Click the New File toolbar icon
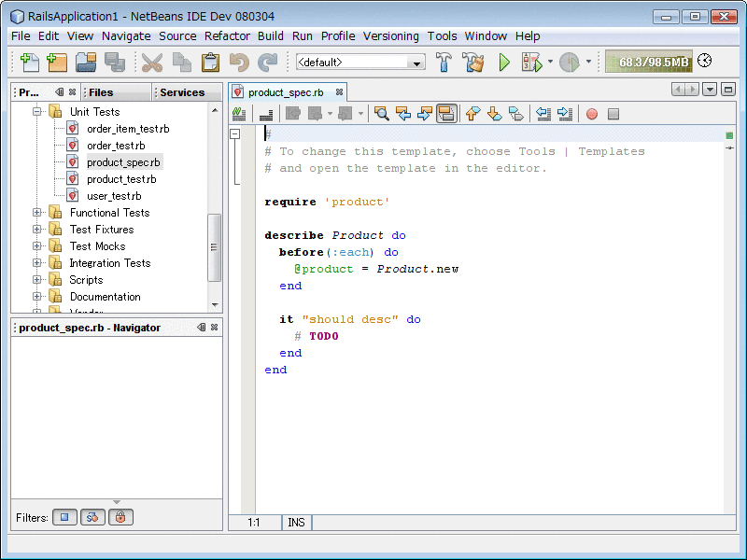Screen dimensions: 747x560 30,63
